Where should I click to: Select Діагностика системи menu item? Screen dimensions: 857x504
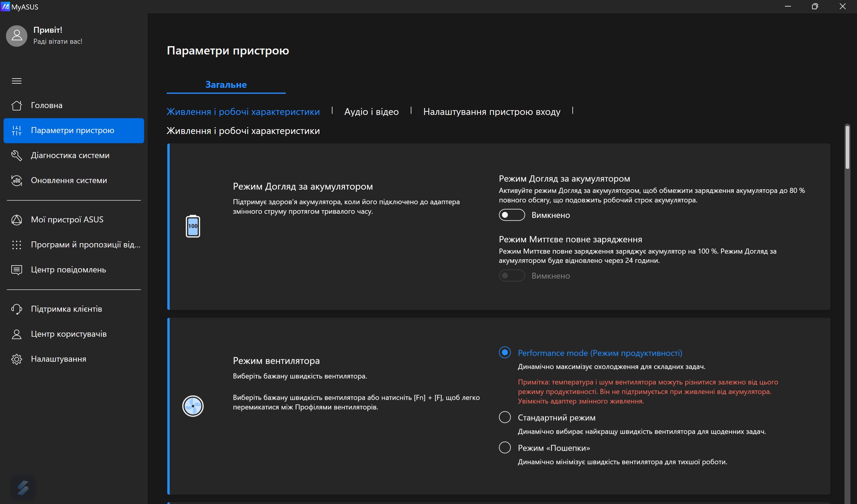coord(74,155)
